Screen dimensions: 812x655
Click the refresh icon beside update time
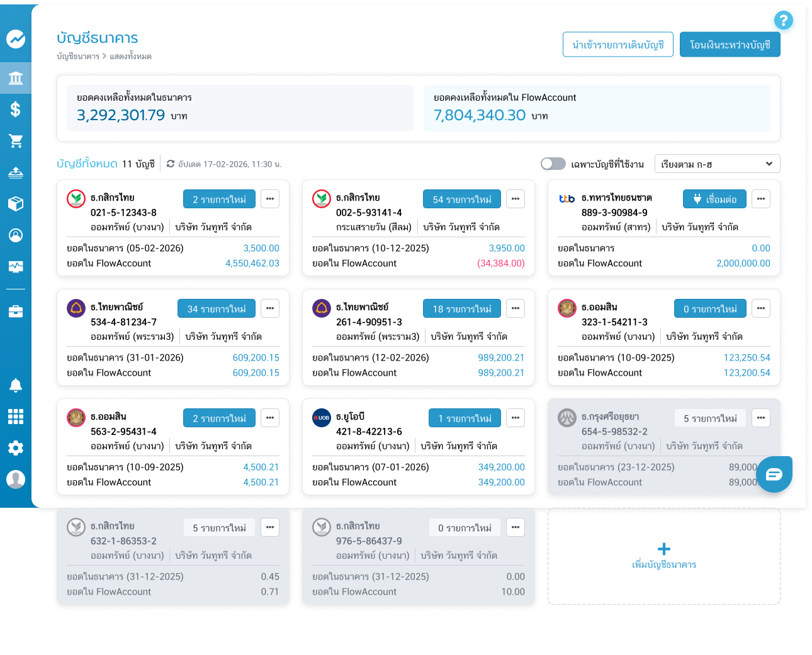pyautogui.click(x=171, y=164)
